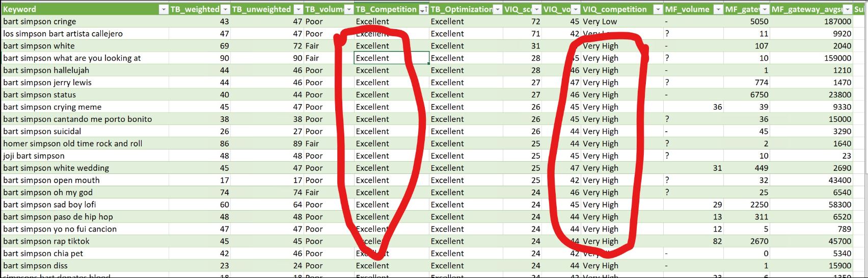Screen dimensions: 868x278
Task: Select the cell 'bart simpson cringe'
Action: coord(85,21)
